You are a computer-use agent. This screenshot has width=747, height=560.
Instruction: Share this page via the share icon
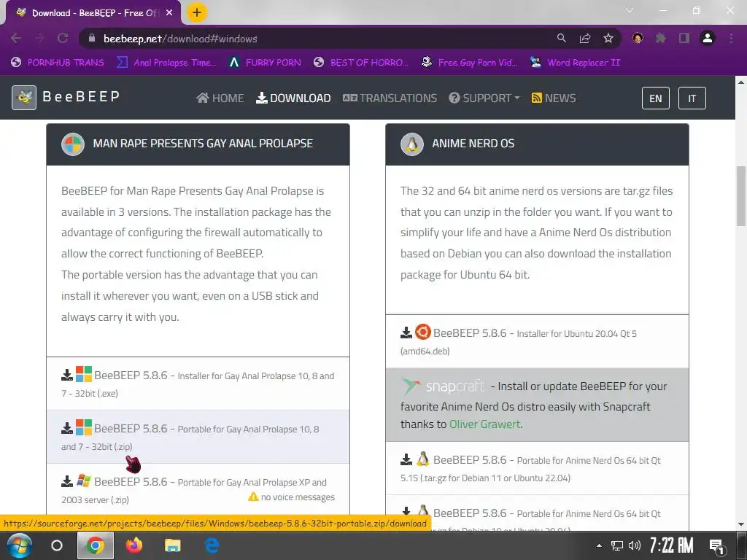585,38
